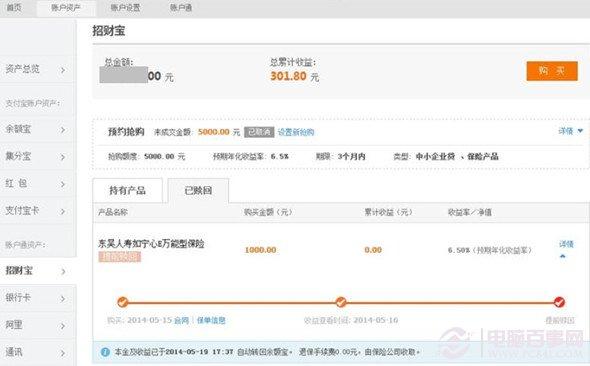The image size is (590, 366).
Task: Click the 0.00 accumulated earnings value
Action: 373,250
